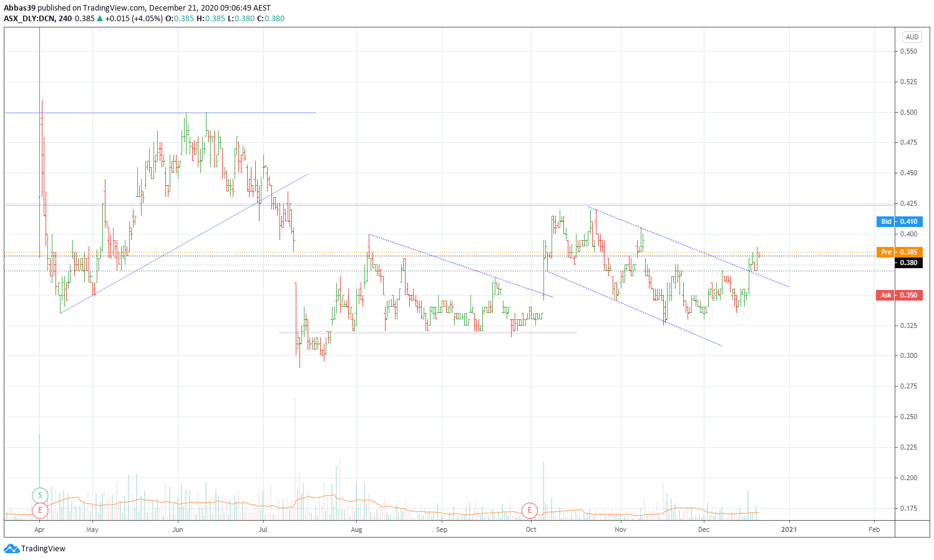Click the 0.175 price scale value
Image resolution: width=934 pixels, height=560 pixels.
(x=908, y=508)
